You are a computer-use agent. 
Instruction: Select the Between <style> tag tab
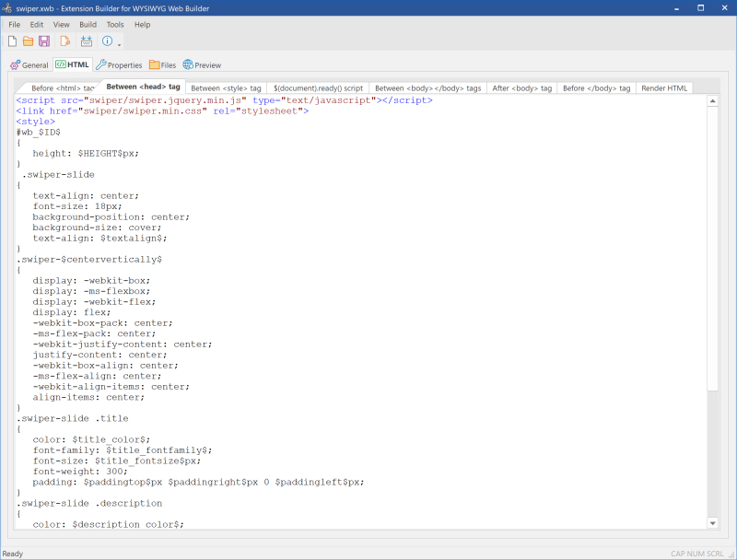226,87
